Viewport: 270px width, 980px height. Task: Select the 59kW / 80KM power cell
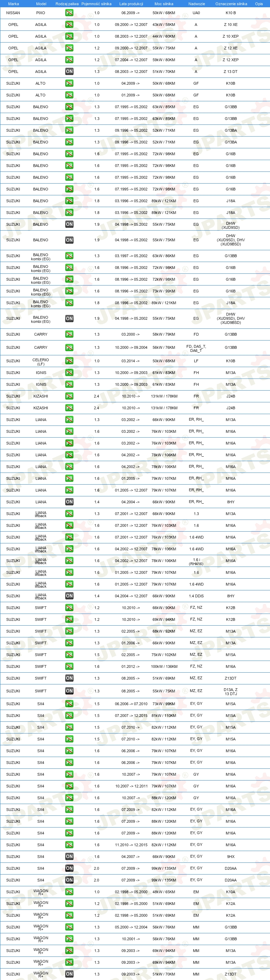(x=164, y=60)
